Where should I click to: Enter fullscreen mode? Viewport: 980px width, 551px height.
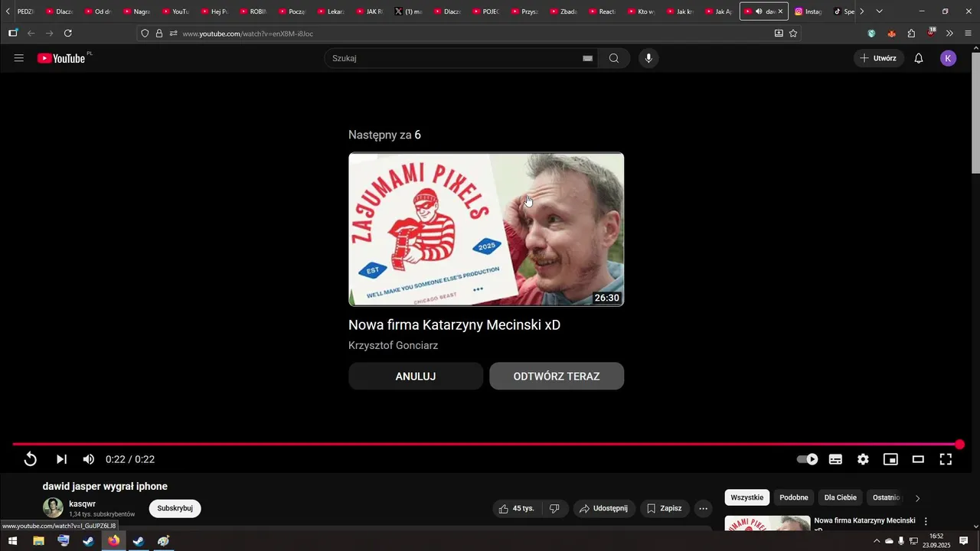point(946,459)
